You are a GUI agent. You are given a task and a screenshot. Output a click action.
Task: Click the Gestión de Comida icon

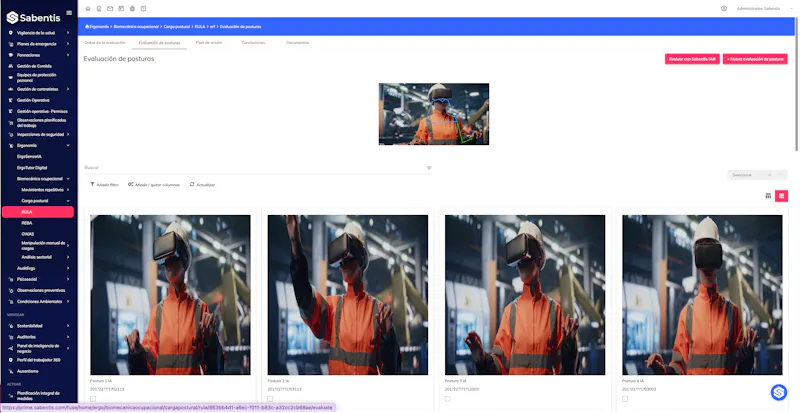[11, 66]
